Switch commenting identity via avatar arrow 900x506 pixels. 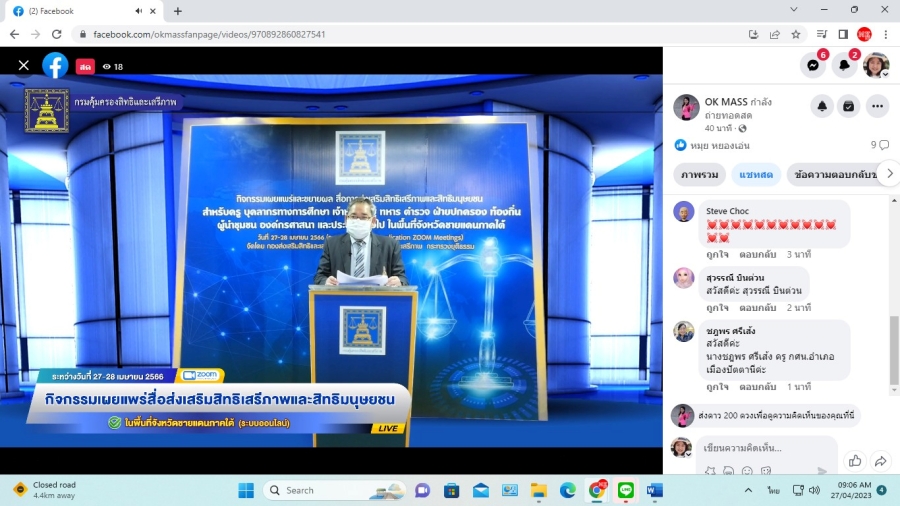tap(688, 454)
